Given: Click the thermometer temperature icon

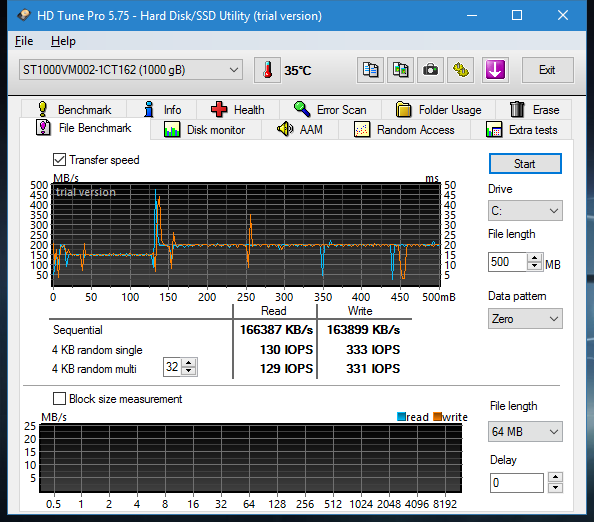Looking at the screenshot, I should coord(267,70).
